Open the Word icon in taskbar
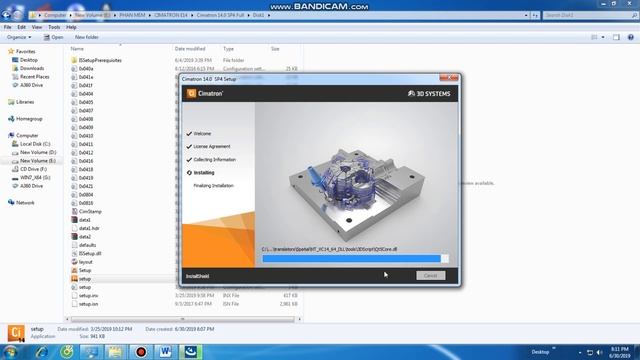Viewport: 640px width, 360px height. click(165, 352)
